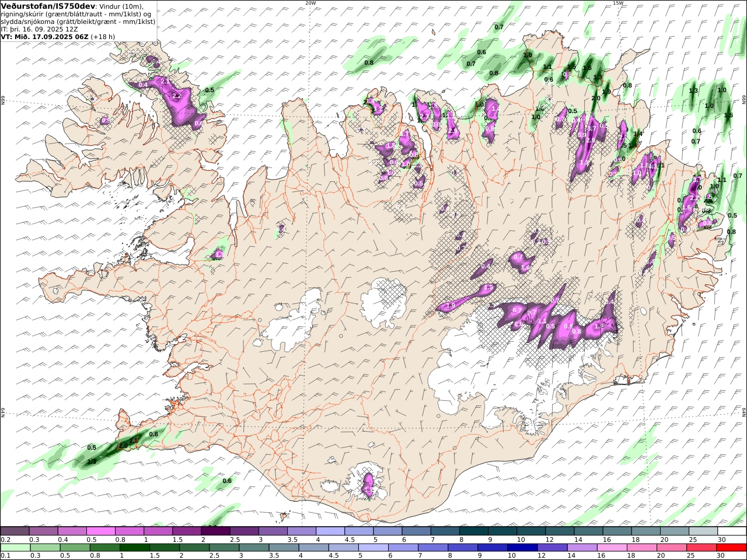
Task: Click the pale green bottom swatch between 0.1 and 0.3
Action: point(15,548)
